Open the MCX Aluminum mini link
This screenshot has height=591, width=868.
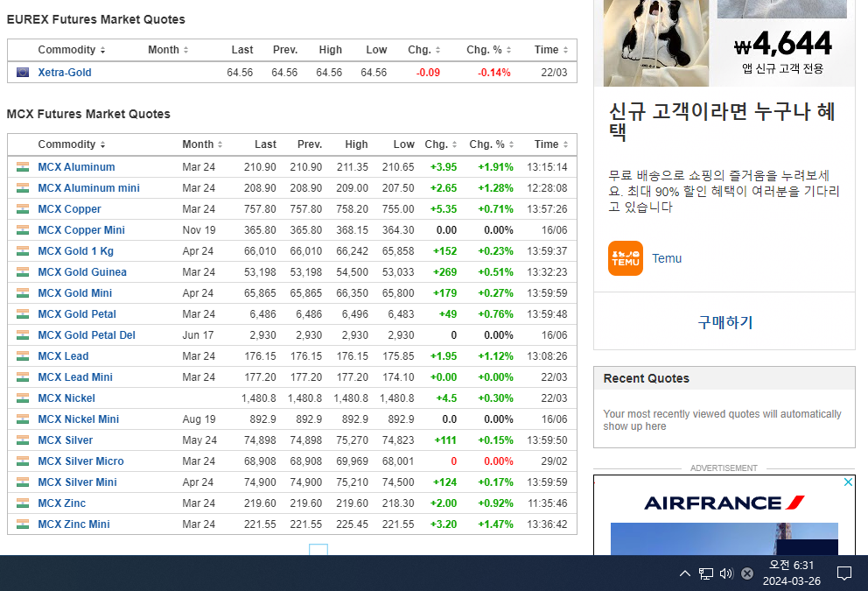click(x=88, y=187)
